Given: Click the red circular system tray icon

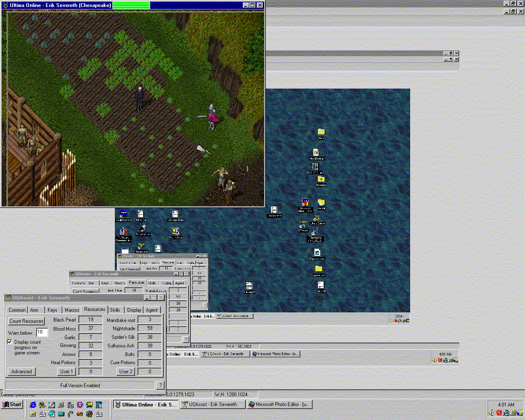Looking at the screenshot, I should [x=499, y=413].
